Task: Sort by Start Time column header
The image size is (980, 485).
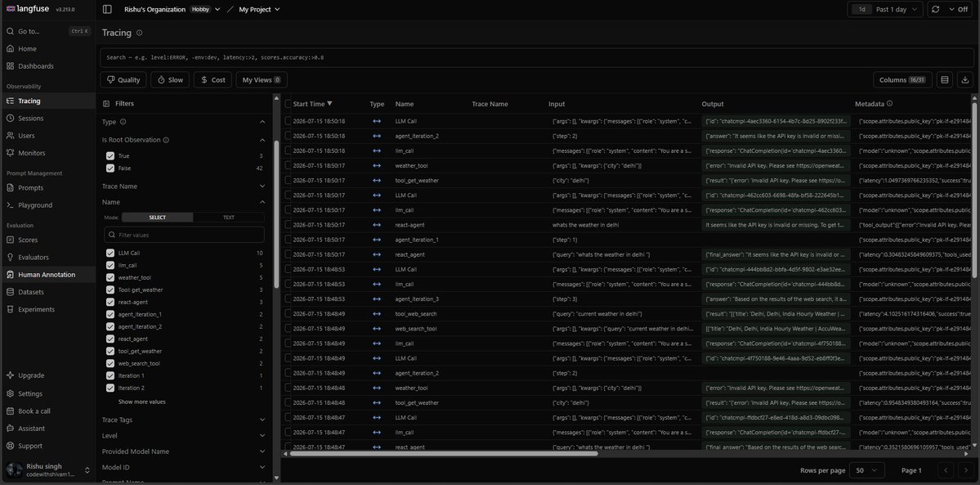Action: click(312, 104)
